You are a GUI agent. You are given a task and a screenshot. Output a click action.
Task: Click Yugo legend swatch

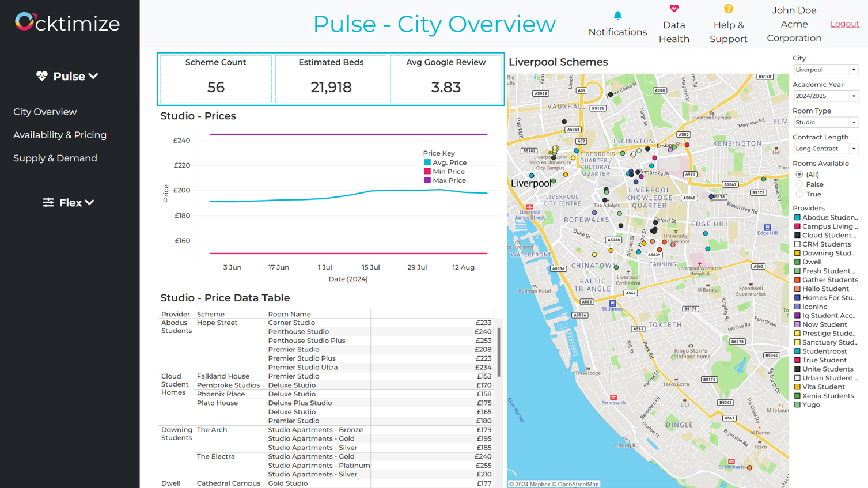tap(797, 405)
